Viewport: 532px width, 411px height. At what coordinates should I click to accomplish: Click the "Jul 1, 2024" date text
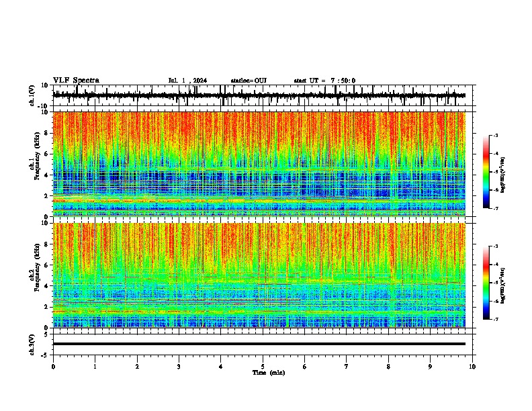point(187,81)
